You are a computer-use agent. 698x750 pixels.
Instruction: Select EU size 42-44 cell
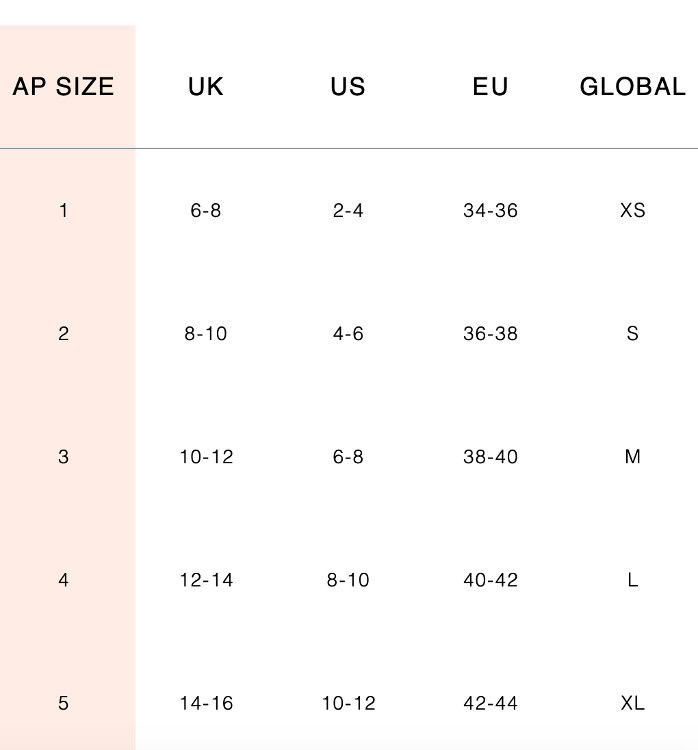(x=490, y=703)
